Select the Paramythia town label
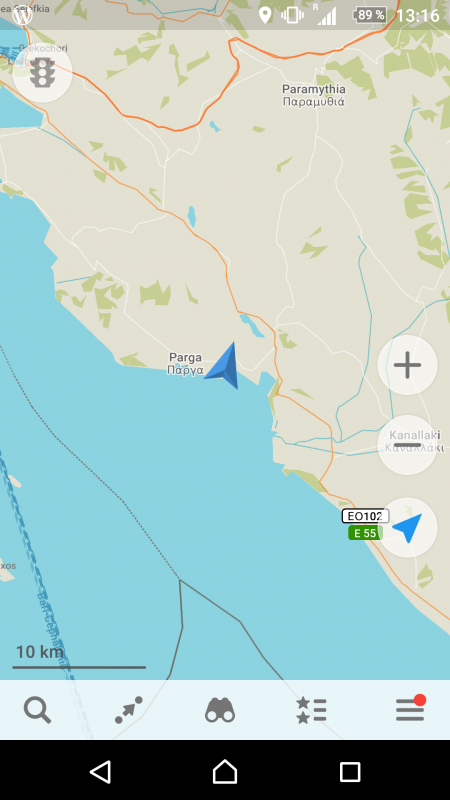The height and width of the screenshot is (800, 450). pyautogui.click(x=314, y=95)
